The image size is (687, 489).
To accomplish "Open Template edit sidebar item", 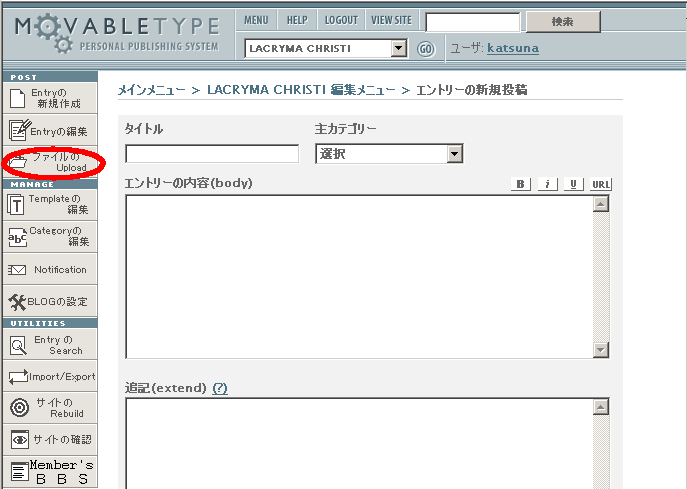I will pyautogui.click(x=49, y=204).
